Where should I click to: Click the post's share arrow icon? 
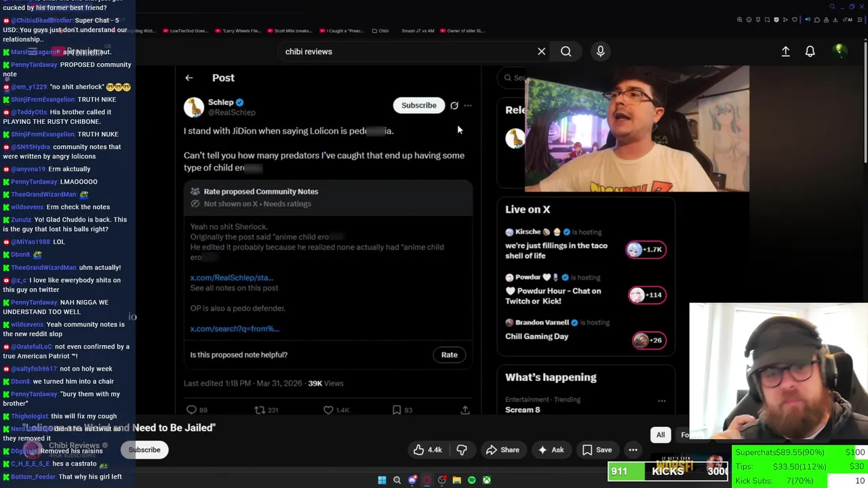point(465,410)
